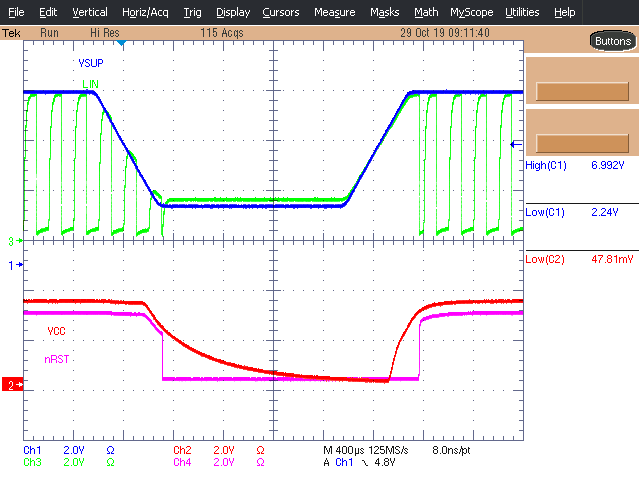
Task: Select the channel 1 ground reference marker
Action: click(15, 266)
